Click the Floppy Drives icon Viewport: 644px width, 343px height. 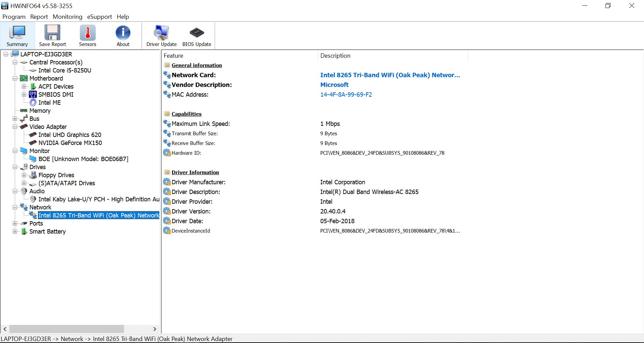[33, 175]
